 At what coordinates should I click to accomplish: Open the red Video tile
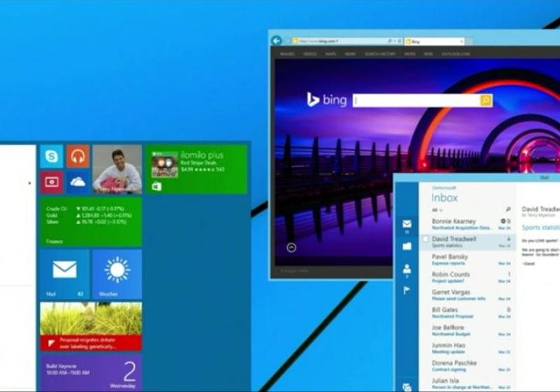pos(51,182)
